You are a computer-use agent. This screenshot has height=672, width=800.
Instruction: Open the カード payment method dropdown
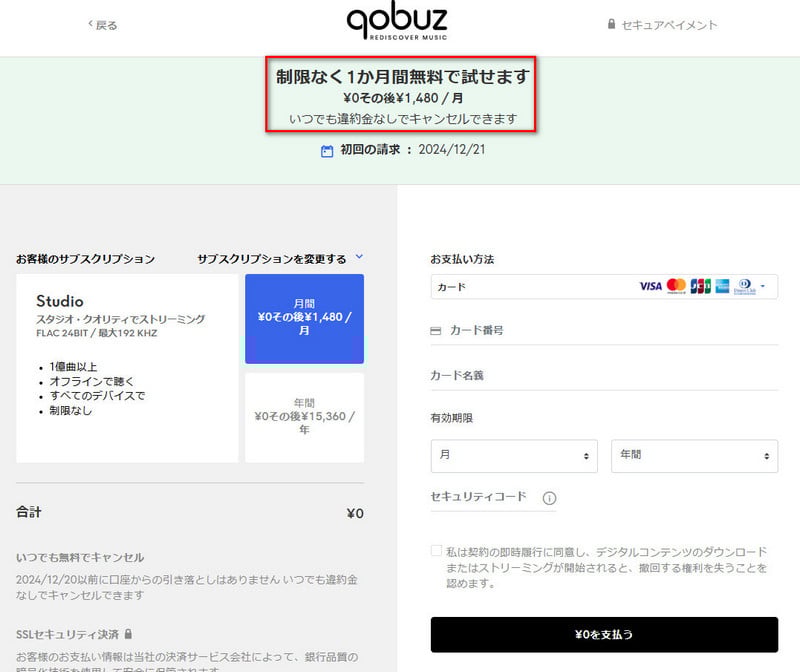click(x=604, y=287)
